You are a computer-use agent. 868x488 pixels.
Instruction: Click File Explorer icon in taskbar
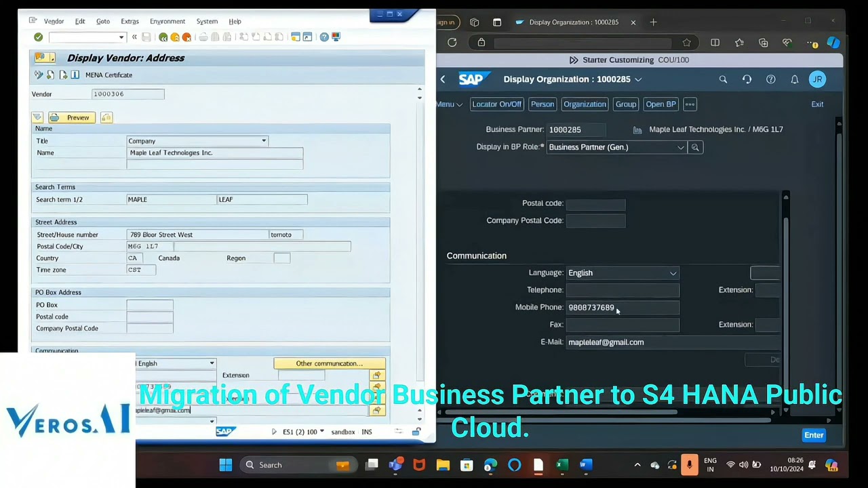[x=443, y=465]
